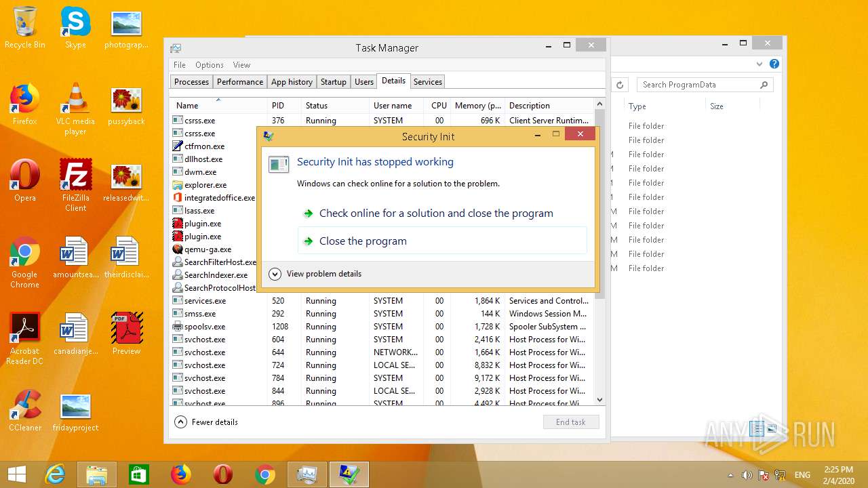
Task: Expand View problem details
Action: 315,274
